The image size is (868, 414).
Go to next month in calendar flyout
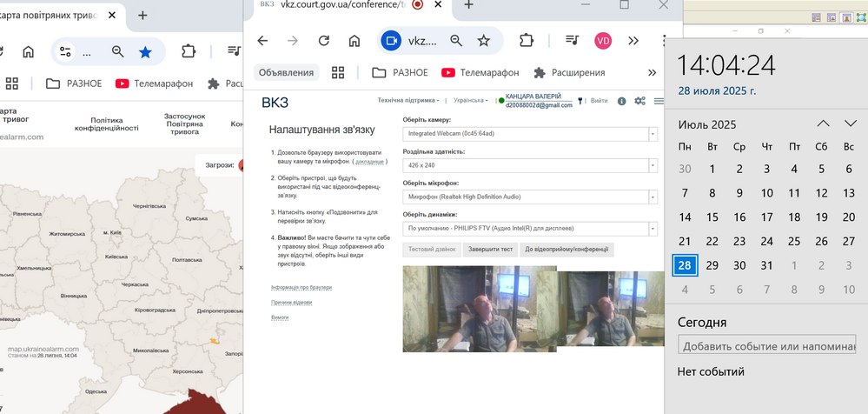[851, 124]
